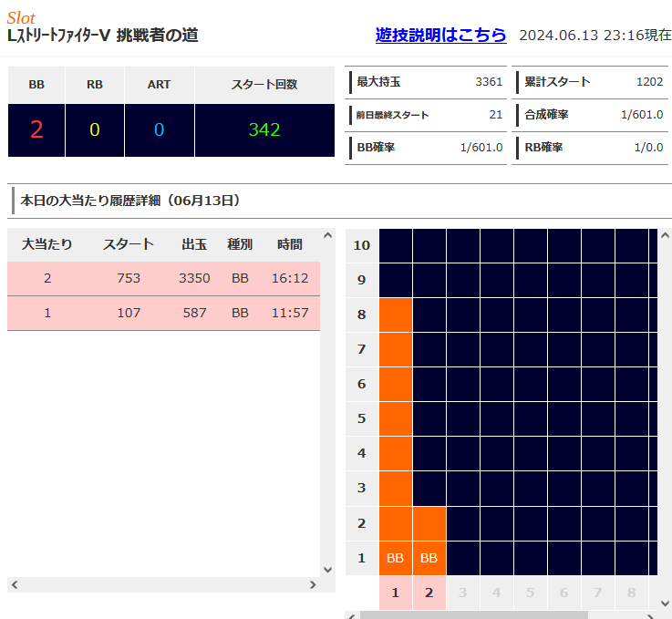Click the chart panel scroll-up arrow
Image resolution: width=672 pixels, height=619 pixels.
[665, 235]
